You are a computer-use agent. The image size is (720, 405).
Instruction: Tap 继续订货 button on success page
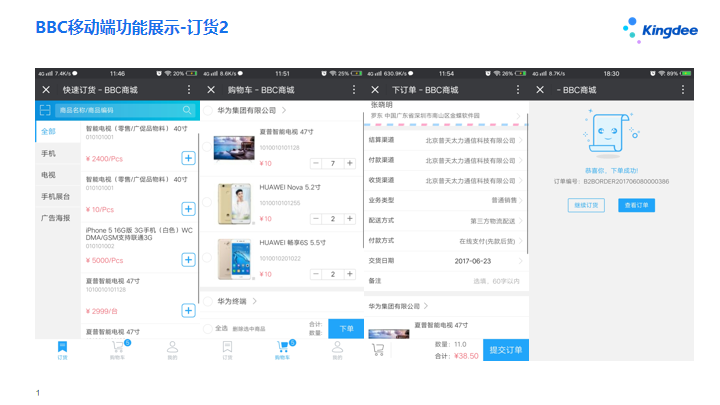tap(586, 205)
